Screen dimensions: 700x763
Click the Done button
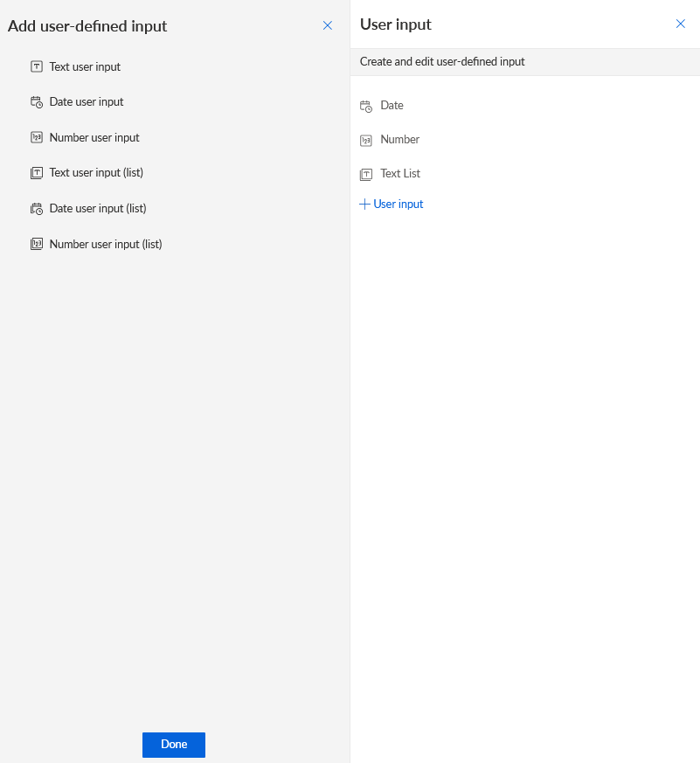pyautogui.click(x=174, y=745)
